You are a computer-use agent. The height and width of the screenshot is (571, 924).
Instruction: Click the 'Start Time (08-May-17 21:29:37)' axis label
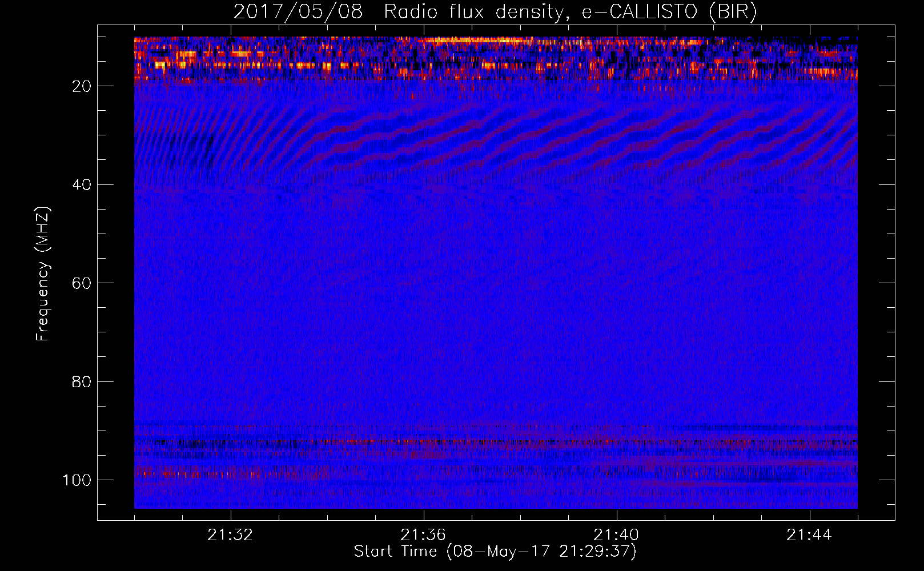[495, 552]
